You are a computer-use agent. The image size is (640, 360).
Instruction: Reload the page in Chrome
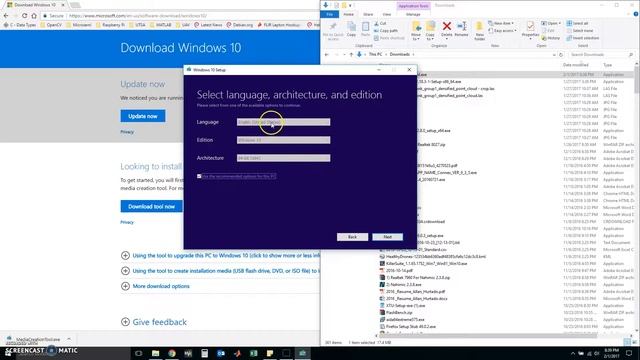pos(24,16)
